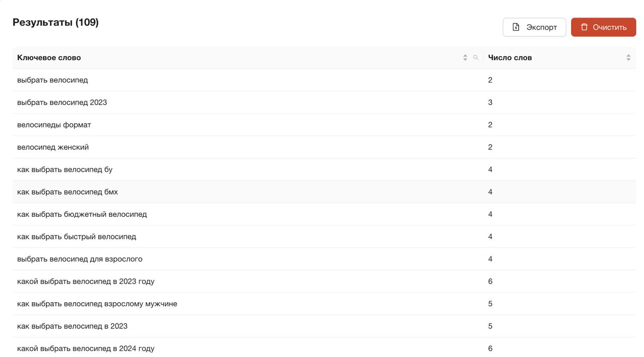
Task: Select 'как выбрать велосипед взрослому мужчине' row
Action: pos(97,304)
